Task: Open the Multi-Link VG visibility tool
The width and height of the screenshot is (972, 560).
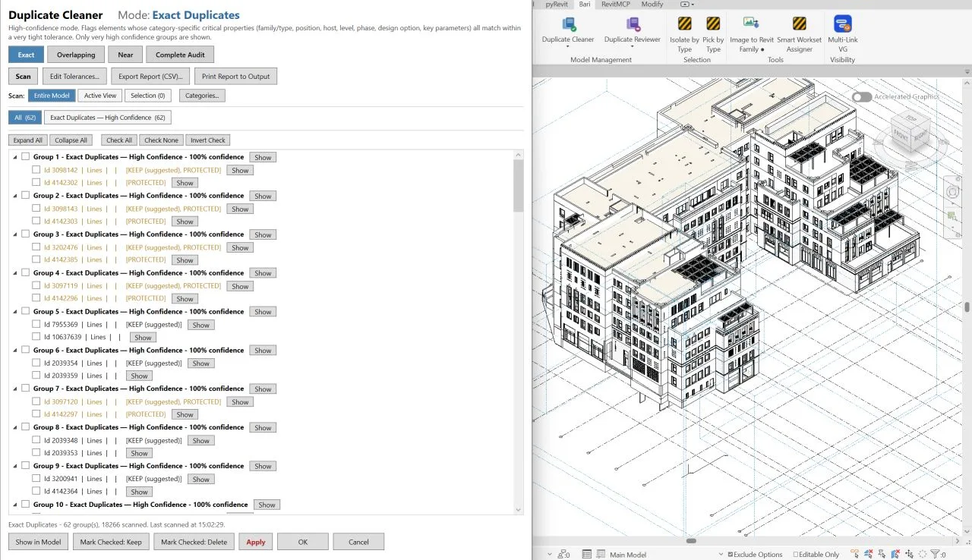Action: point(842,34)
